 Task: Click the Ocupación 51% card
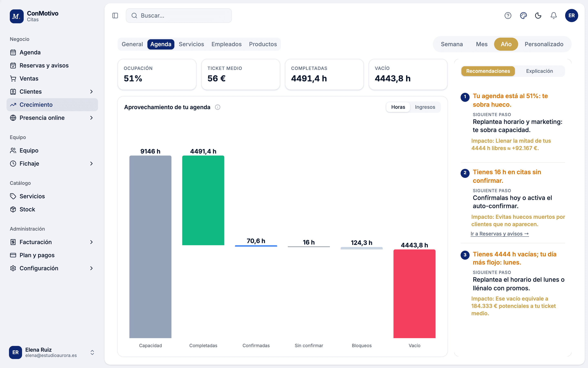coord(157,74)
